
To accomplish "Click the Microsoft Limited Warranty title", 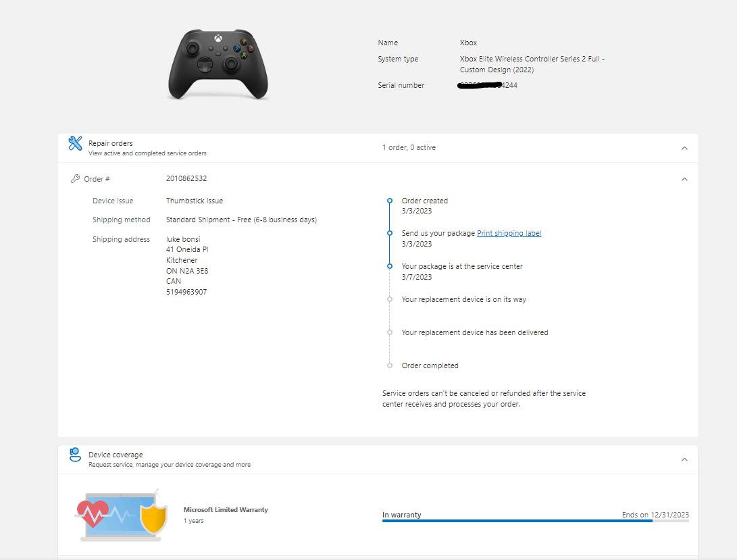I will point(226,510).
